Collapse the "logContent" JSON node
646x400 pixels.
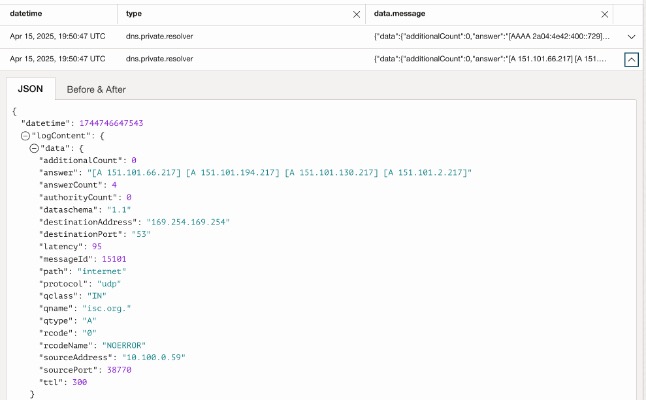[26, 136]
